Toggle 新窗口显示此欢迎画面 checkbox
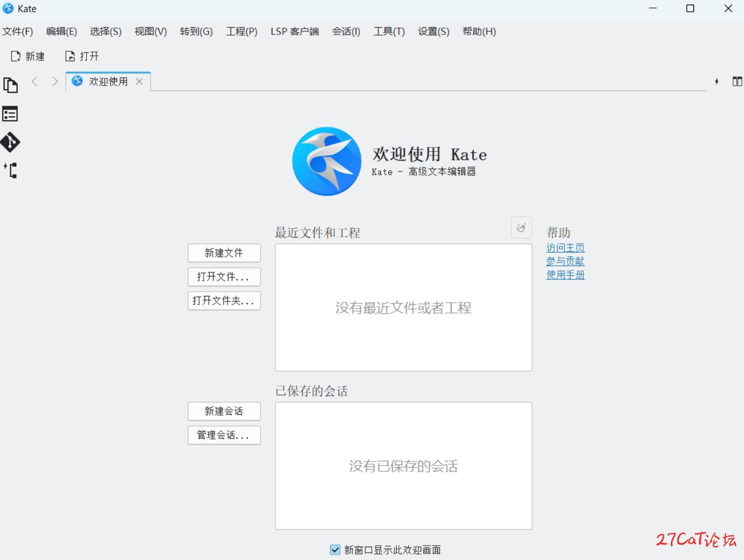Screen dimensions: 744x560 click(x=335, y=550)
